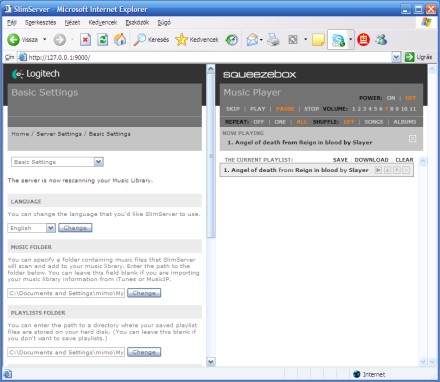440x382 pixels.
Task: Turn player power ON
Action: pos(391,98)
